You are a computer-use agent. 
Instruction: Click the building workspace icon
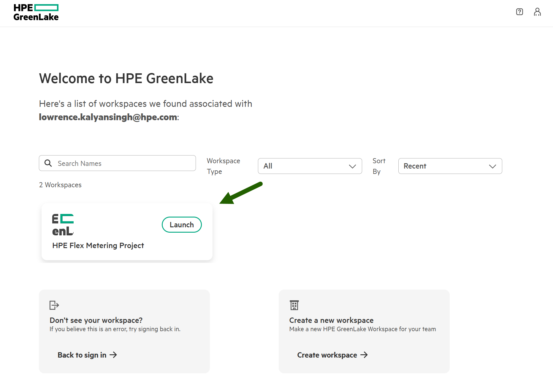pos(294,305)
